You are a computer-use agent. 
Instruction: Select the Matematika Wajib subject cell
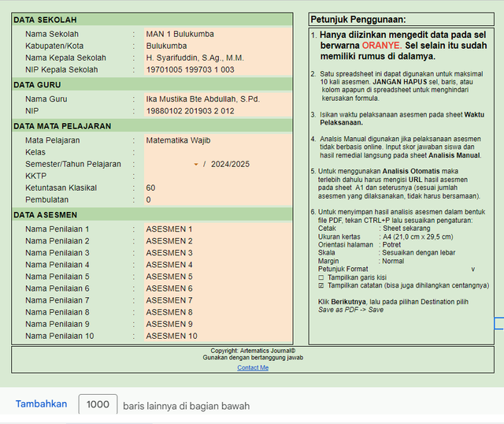218,140
